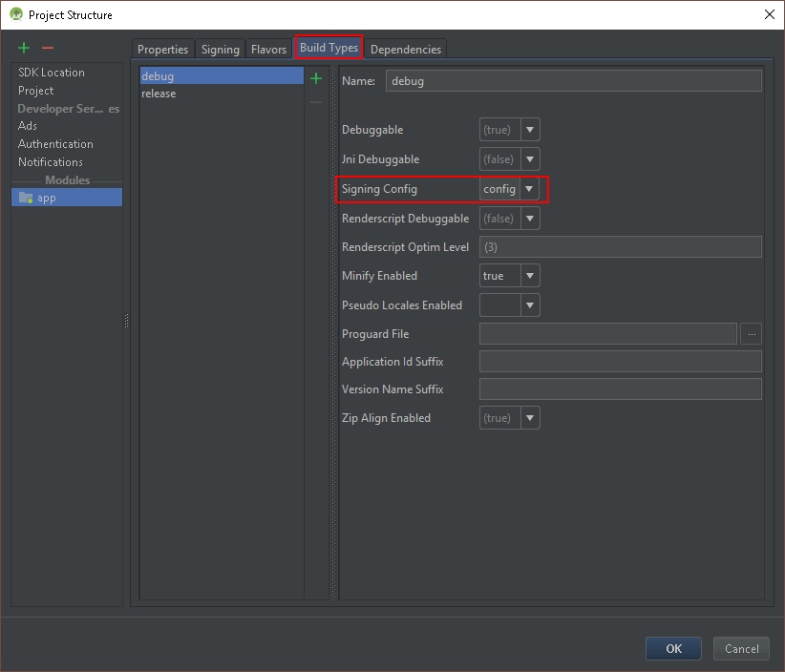Switch to the Signing tab
The width and height of the screenshot is (785, 672).
[x=220, y=49]
